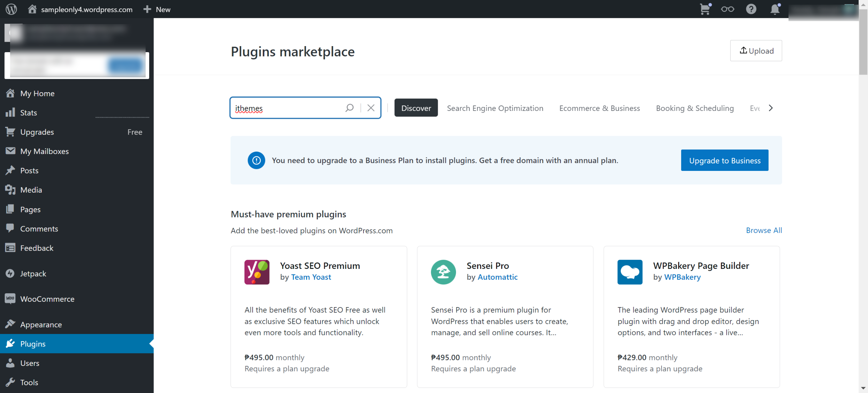
Task: Open My Mailboxes menu item
Action: point(77,151)
